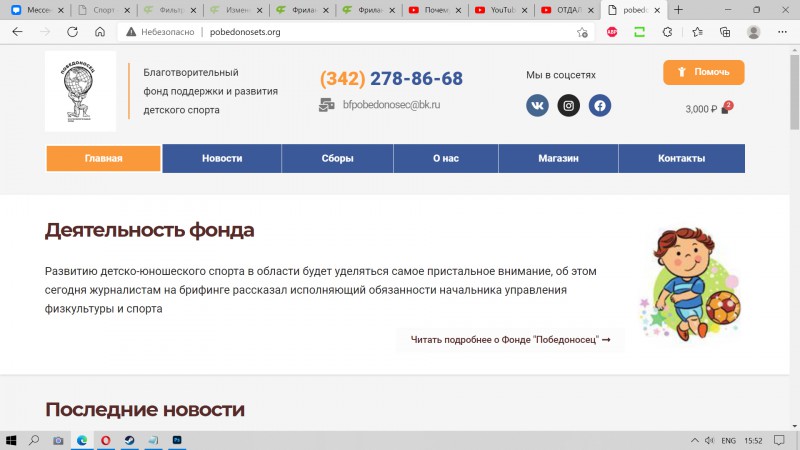Click the 'Мы в соцсетях' label
800x450 pixels.
[x=561, y=75]
